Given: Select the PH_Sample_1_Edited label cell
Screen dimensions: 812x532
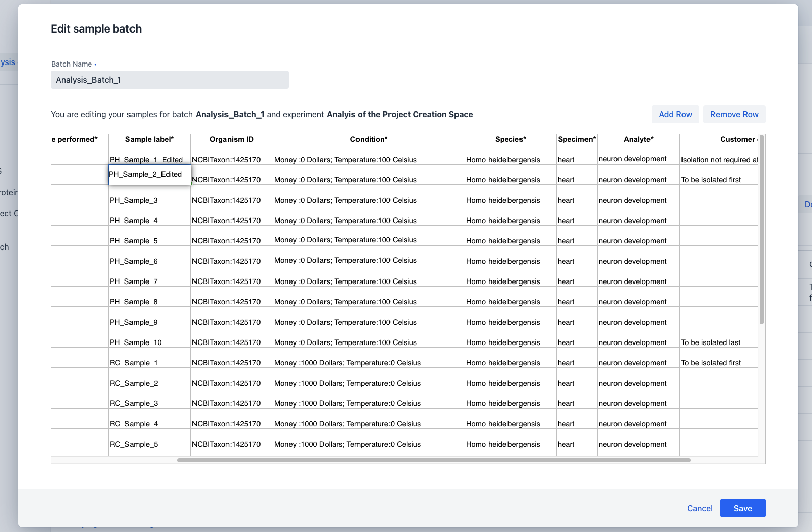Looking at the screenshot, I should tap(149, 154).
